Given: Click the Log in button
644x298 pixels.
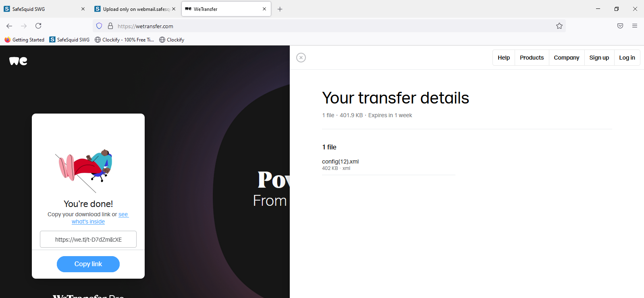Looking at the screenshot, I should click(x=627, y=58).
